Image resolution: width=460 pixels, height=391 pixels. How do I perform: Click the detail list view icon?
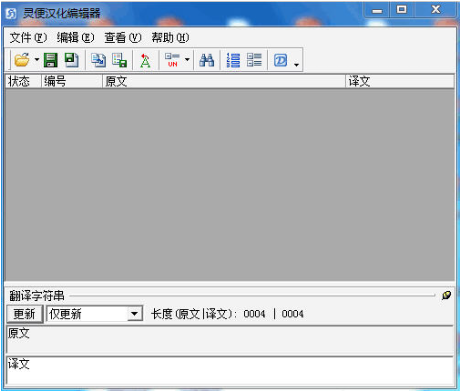[x=254, y=60]
